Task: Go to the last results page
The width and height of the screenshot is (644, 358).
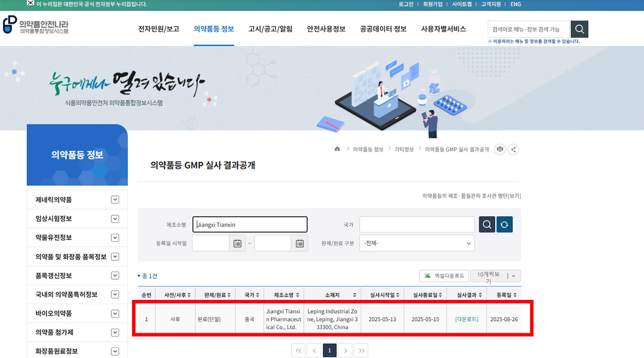Action: click(x=361, y=351)
